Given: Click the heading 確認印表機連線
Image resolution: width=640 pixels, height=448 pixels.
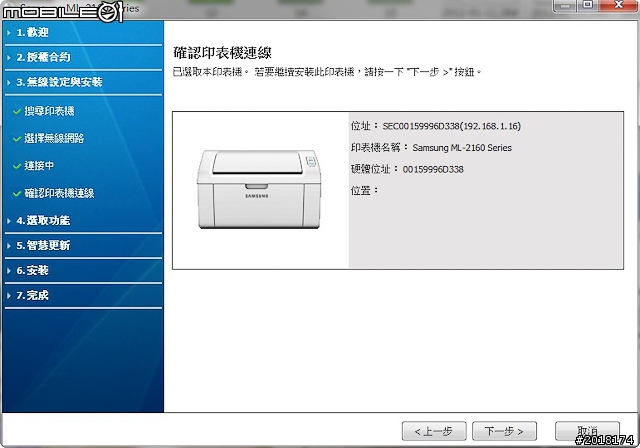Looking at the screenshot, I should coord(222,53).
